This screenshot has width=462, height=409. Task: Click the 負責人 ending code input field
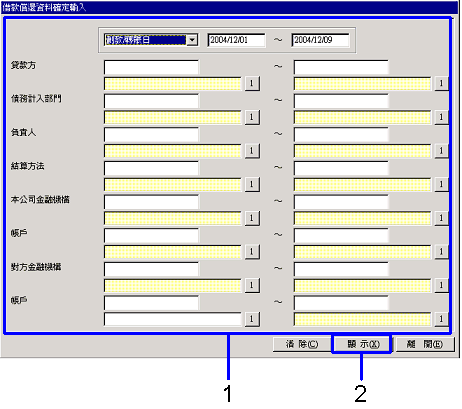(x=341, y=134)
